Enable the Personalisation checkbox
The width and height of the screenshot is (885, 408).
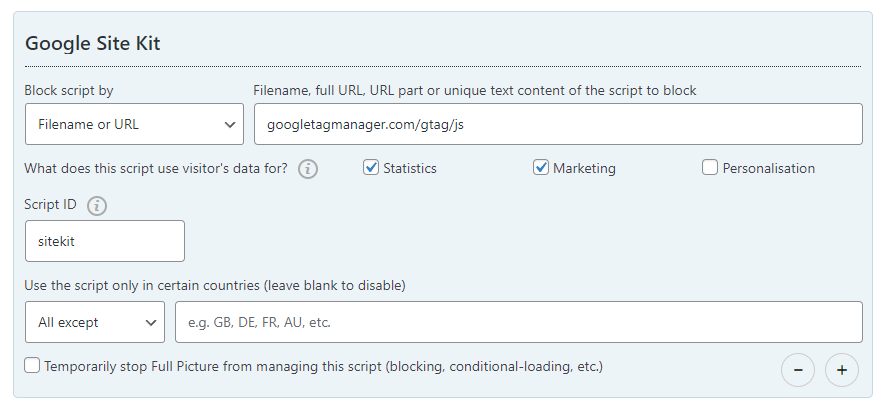[x=710, y=168]
